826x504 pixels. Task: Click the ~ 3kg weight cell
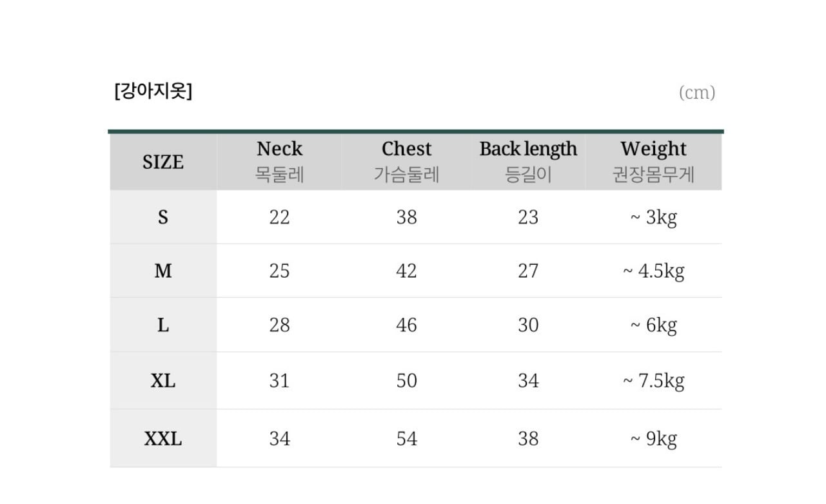(653, 218)
